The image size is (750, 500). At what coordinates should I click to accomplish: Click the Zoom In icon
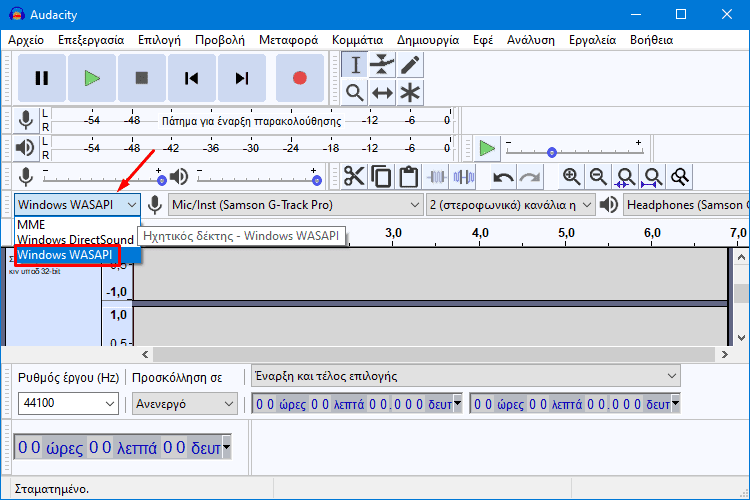(x=572, y=177)
